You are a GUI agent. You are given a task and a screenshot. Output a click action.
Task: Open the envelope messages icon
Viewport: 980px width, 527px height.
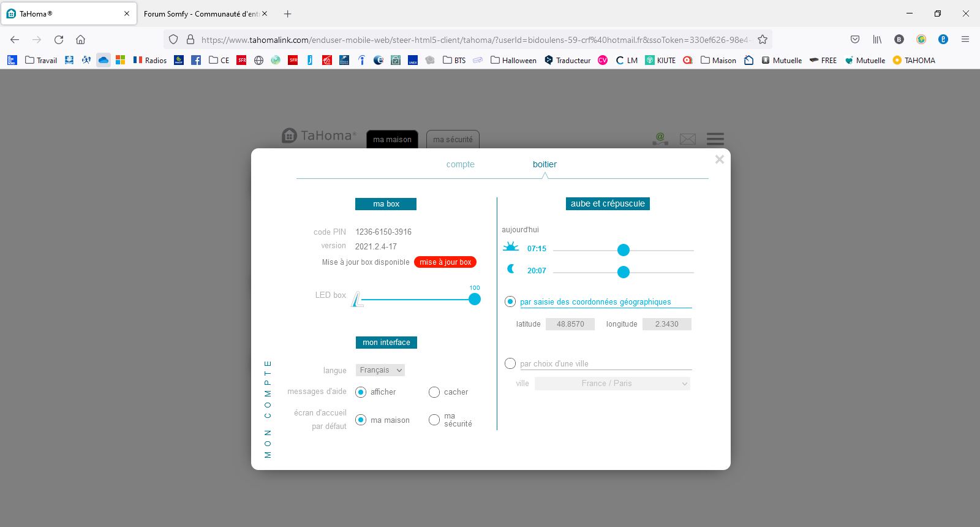(x=688, y=139)
